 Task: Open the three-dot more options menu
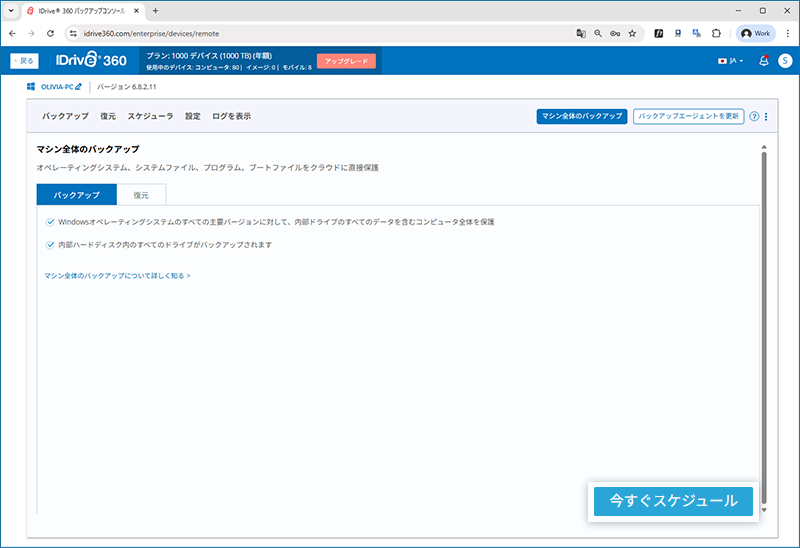click(766, 116)
